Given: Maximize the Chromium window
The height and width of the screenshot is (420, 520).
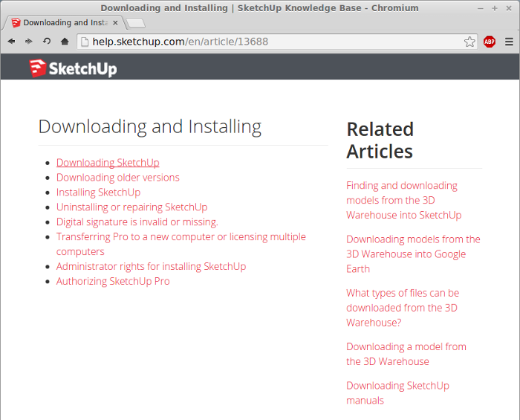Looking at the screenshot, I should (x=495, y=8).
